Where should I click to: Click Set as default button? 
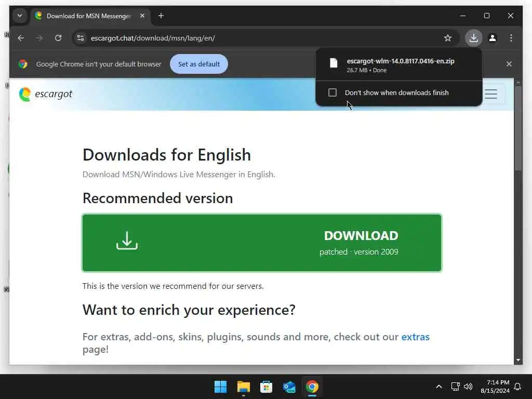[199, 64]
